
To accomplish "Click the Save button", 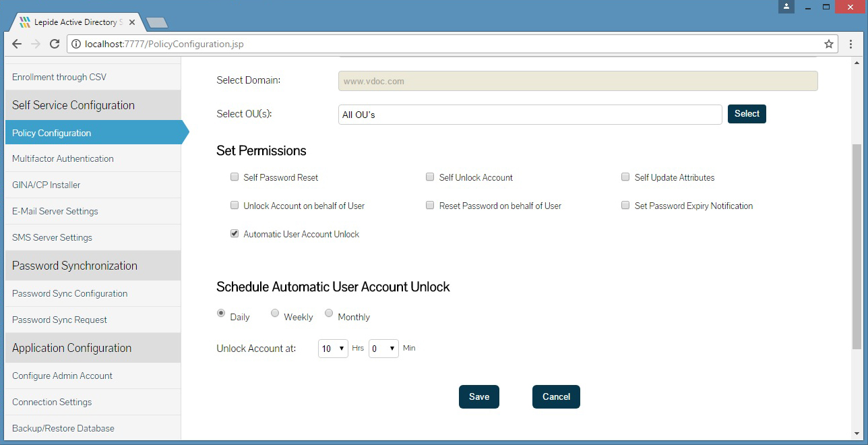I will [x=478, y=396].
